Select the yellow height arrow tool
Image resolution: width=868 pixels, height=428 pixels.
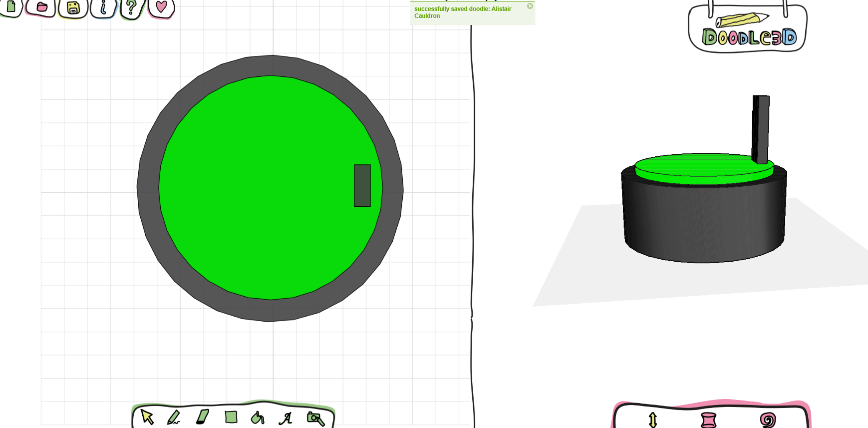[x=653, y=420]
